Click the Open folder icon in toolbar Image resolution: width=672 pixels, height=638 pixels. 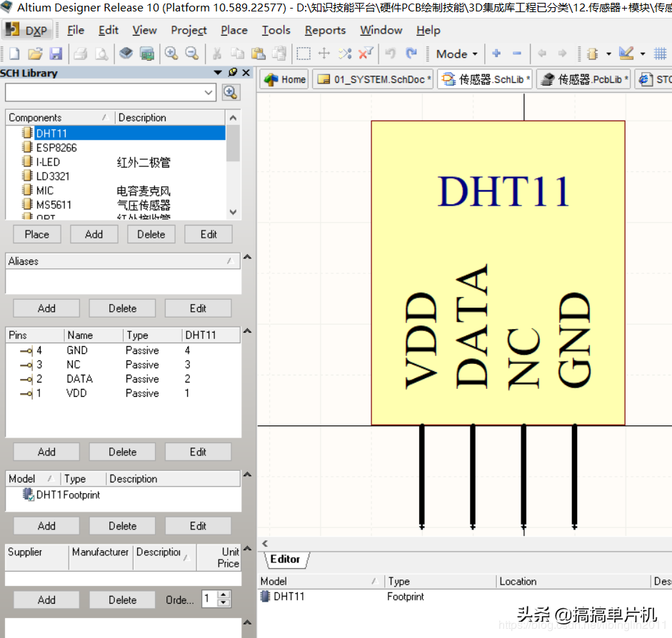point(35,54)
